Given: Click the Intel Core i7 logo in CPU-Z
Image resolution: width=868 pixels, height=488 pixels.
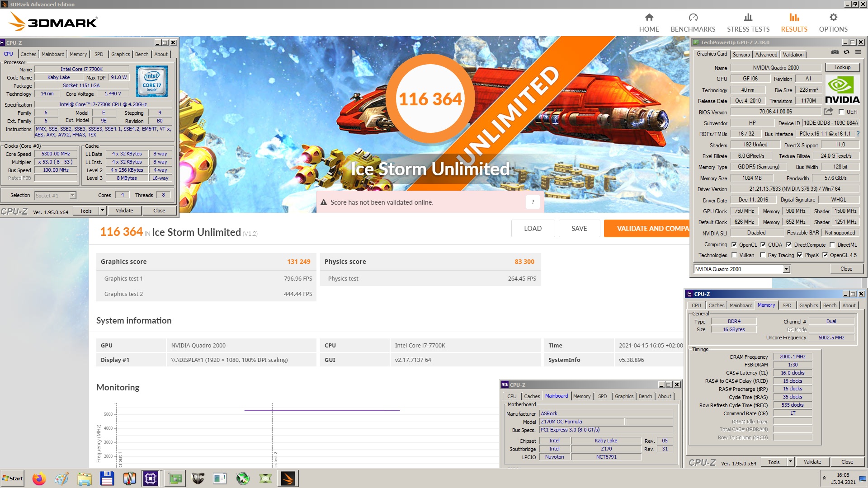Looking at the screenshot, I should point(152,81).
